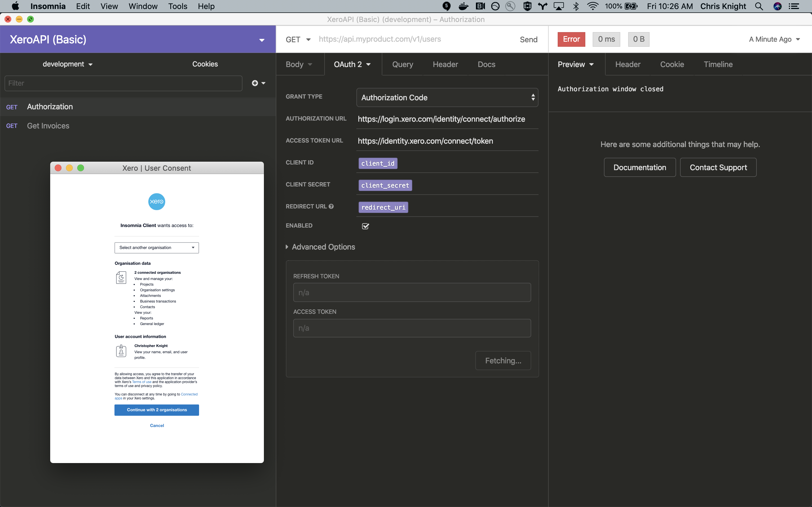Switch to the Timeline response tab
This screenshot has width=812, height=507.
click(x=718, y=65)
